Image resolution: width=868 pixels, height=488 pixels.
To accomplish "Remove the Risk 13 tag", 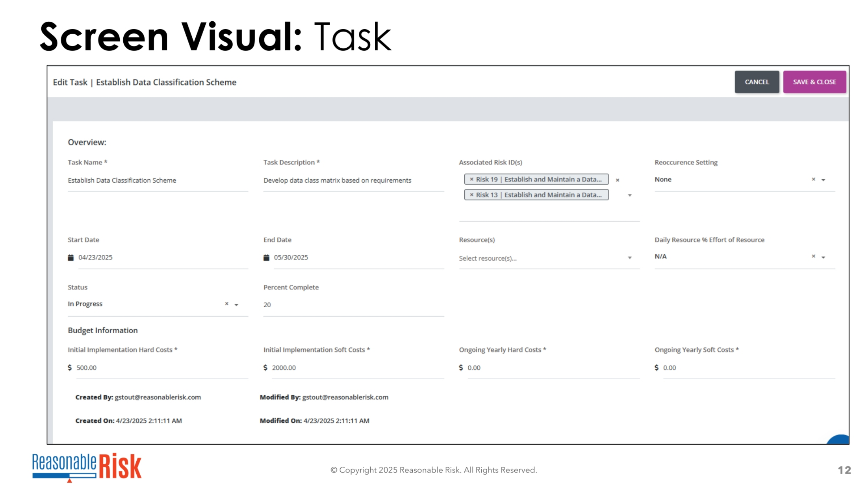I will [471, 195].
